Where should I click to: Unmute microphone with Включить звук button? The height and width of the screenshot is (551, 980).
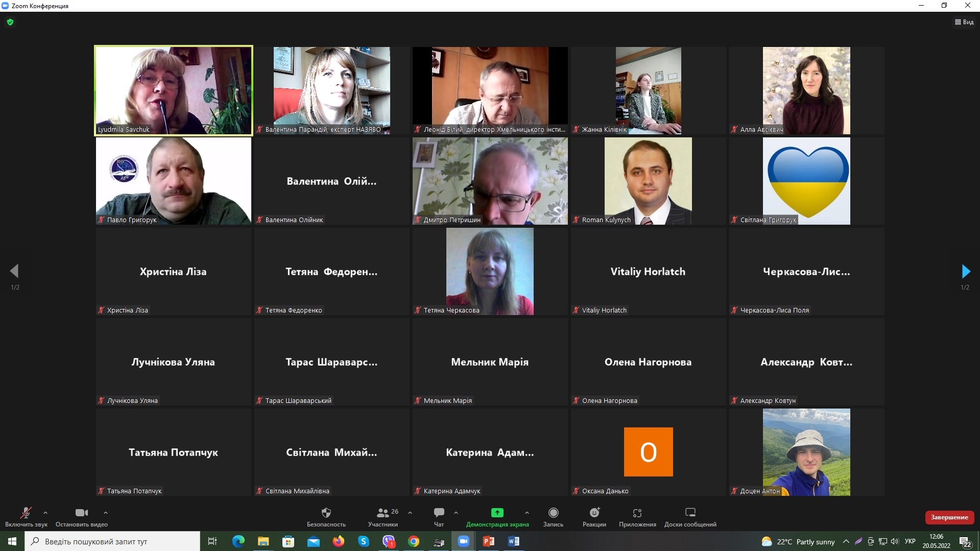(x=26, y=517)
